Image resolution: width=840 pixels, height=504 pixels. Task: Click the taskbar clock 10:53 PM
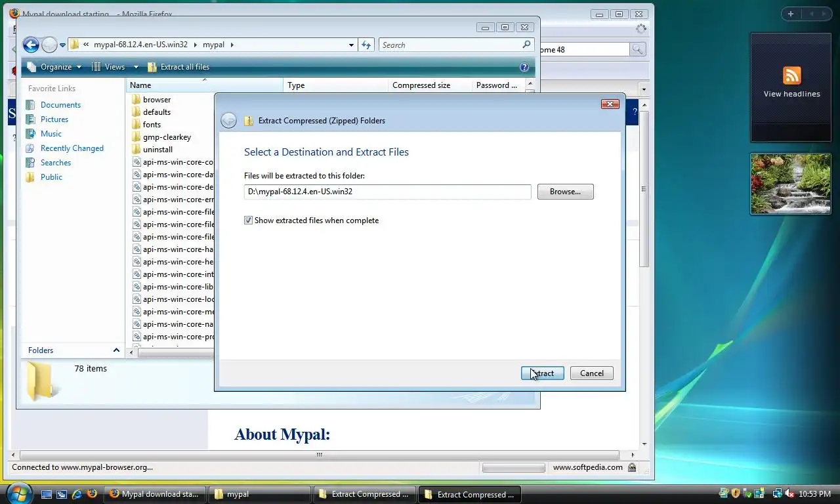[x=815, y=494]
